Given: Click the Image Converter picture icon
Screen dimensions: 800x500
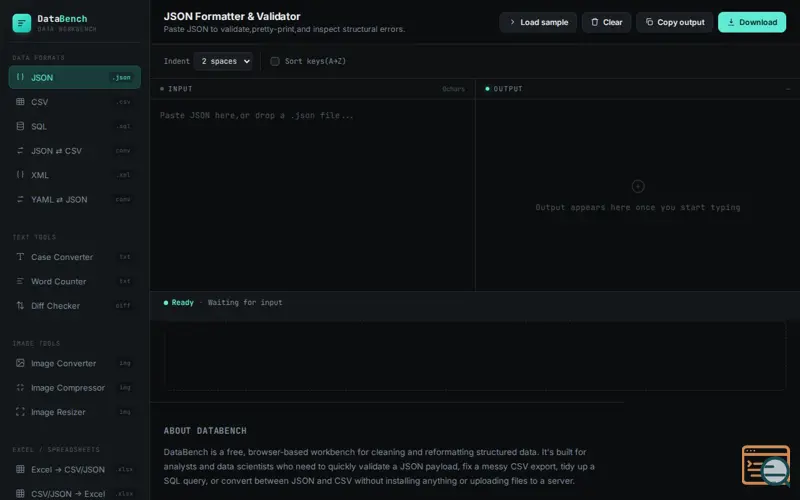Looking at the screenshot, I should (x=20, y=363).
